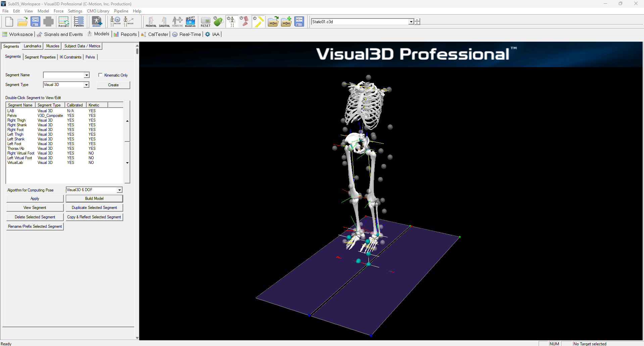Toggle the red segment geometry icon
The height and width of the screenshot is (346, 644).
pyautogui.click(x=245, y=21)
